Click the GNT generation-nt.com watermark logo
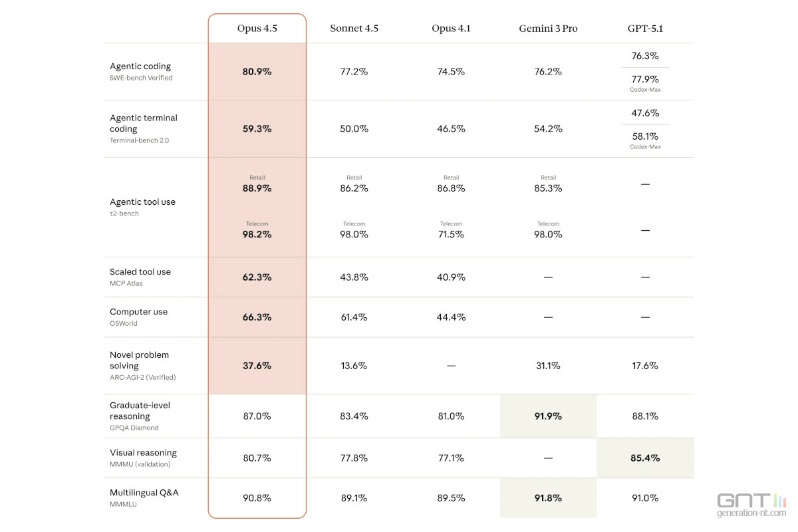The width and height of the screenshot is (798, 532). (751, 505)
